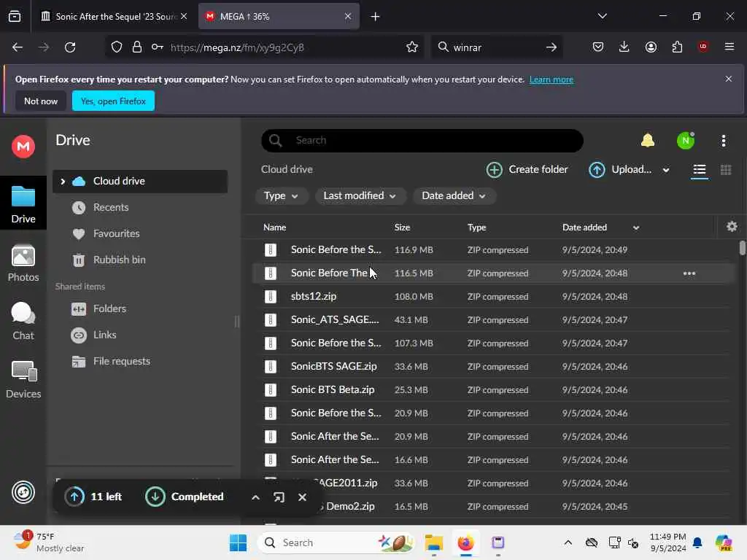
Task: Open a new browser tab
Action: coord(375,17)
